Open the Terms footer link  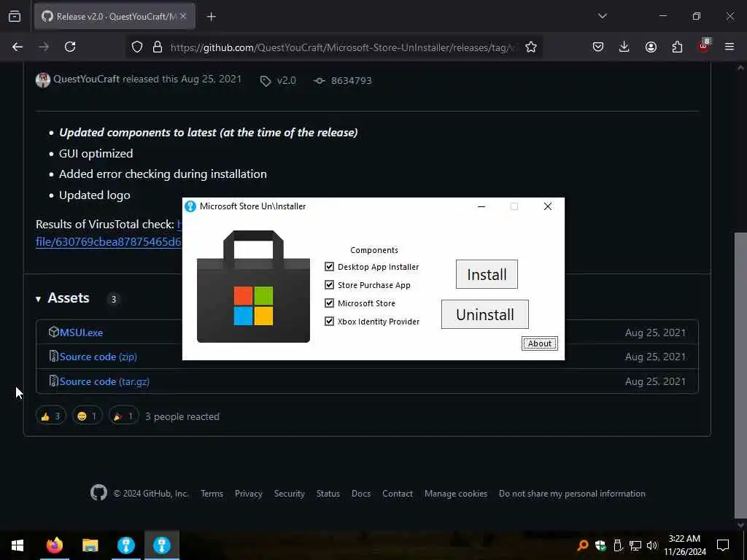212,494
